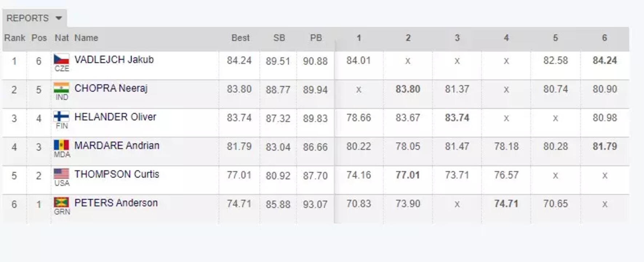Open athlete CHOPRA Neeraj's name link
Viewport: 644px width, 262px height.
(111, 88)
